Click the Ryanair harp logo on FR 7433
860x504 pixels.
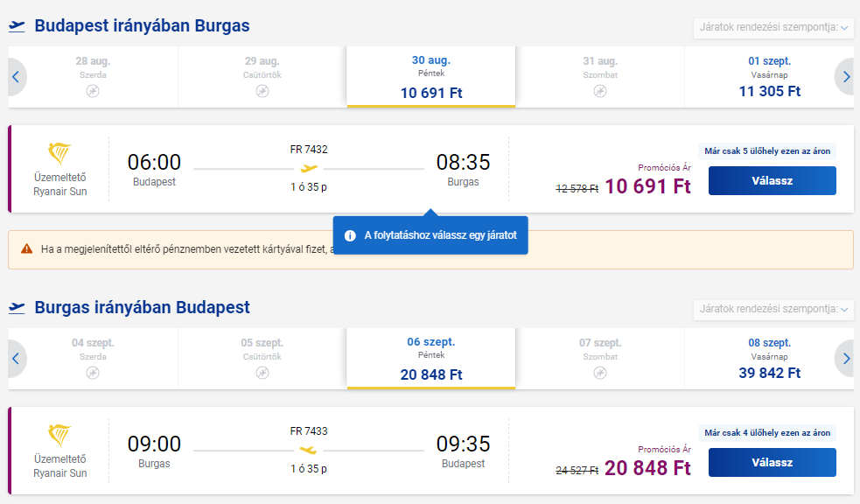coord(59,436)
